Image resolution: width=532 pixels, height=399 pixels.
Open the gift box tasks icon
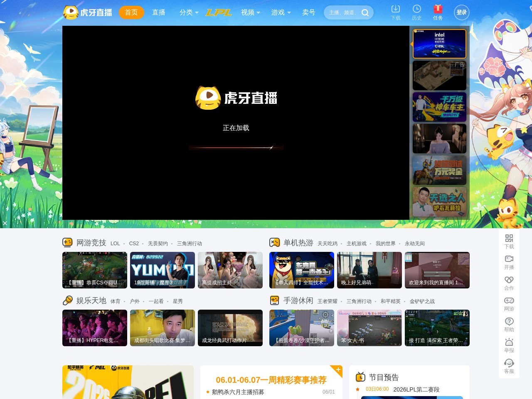438,9
